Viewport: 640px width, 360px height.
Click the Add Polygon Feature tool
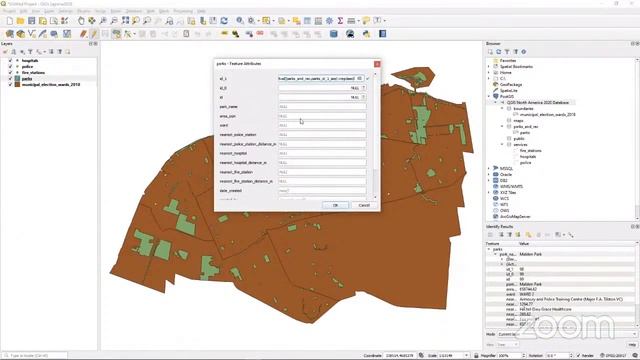[x=116, y=34]
